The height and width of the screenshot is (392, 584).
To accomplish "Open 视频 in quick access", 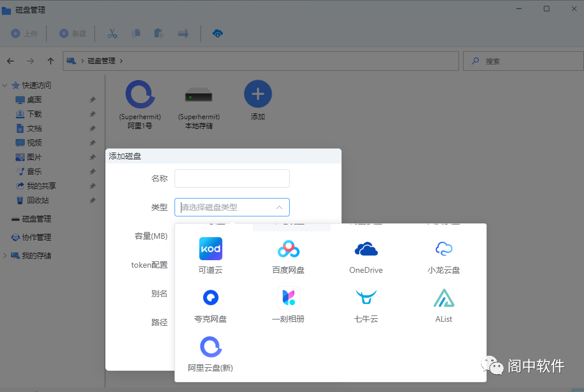I will pos(34,143).
